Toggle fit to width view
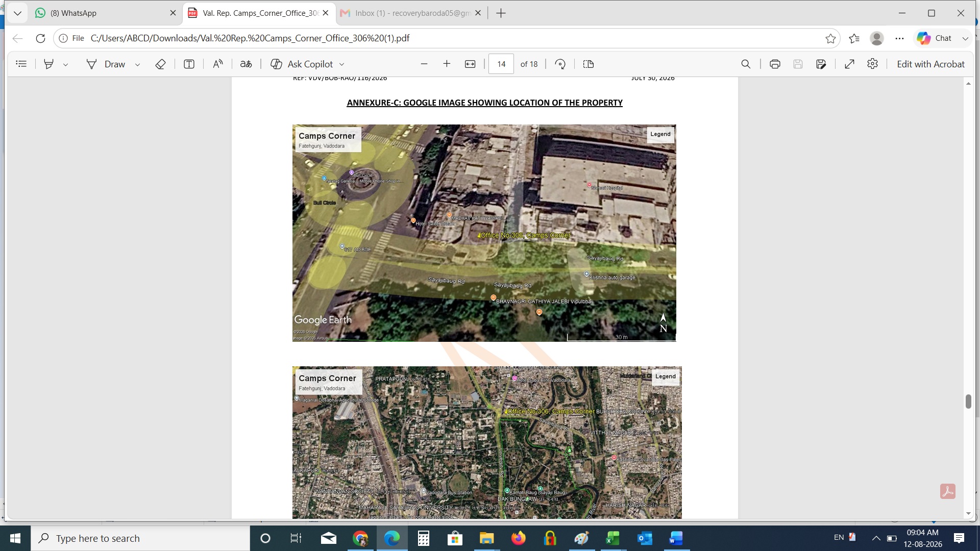Image resolution: width=980 pixels, height=551 pixels. 470,64
